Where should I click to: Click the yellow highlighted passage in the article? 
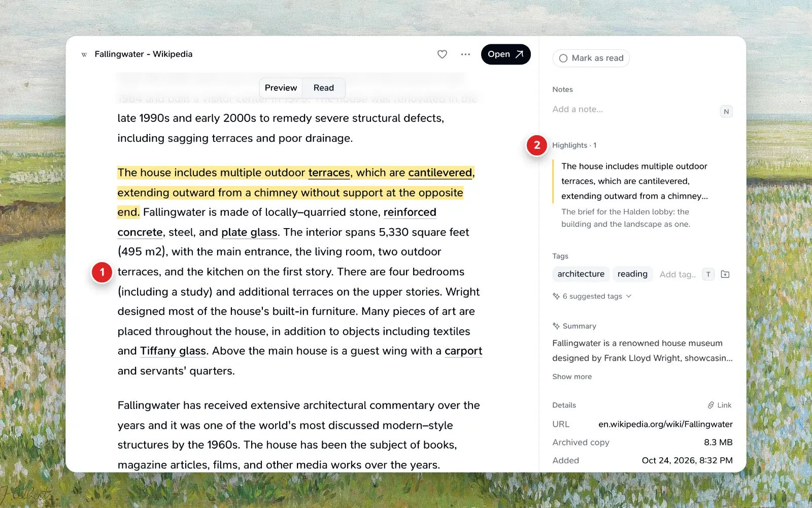(296, 193)
